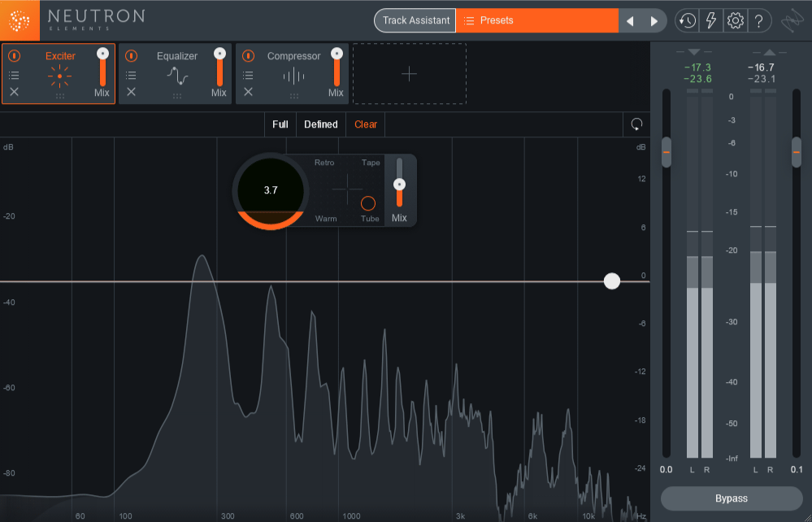Click the Equalizer module Mix slider
This screenshot has height=522, width=812.
click(219, 67)
